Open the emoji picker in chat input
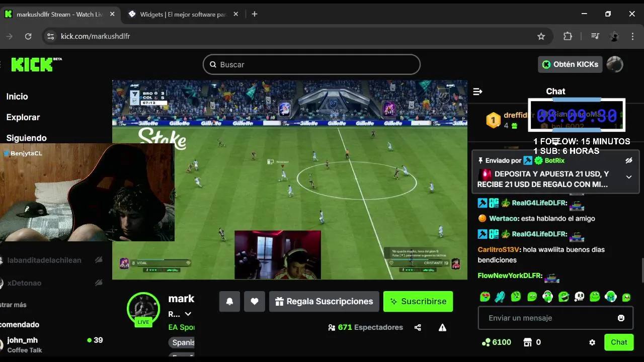 point(621,318)
